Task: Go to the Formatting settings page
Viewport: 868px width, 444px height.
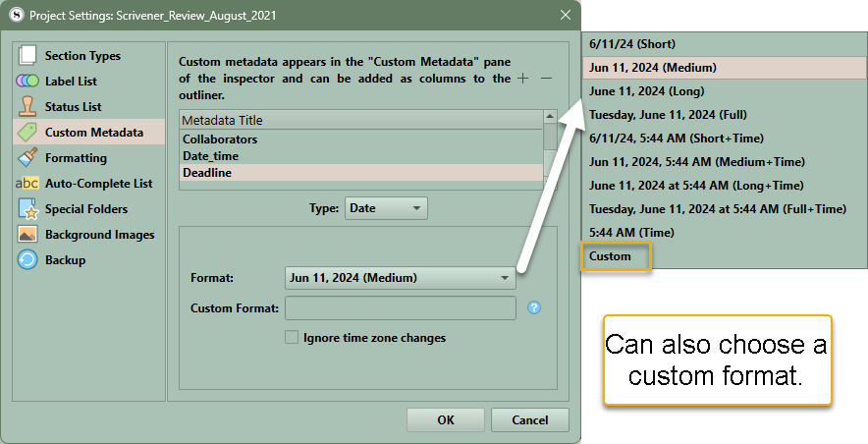Action: point(88,158)
